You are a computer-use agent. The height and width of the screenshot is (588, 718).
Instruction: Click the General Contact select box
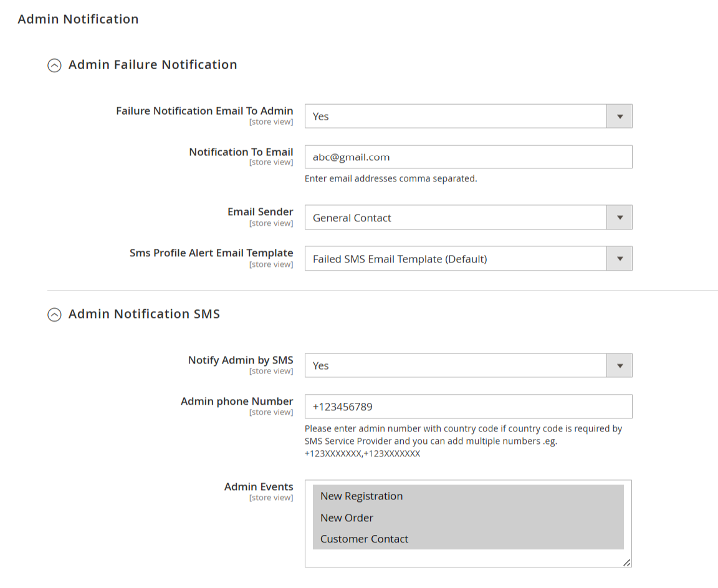click(456, 218)
